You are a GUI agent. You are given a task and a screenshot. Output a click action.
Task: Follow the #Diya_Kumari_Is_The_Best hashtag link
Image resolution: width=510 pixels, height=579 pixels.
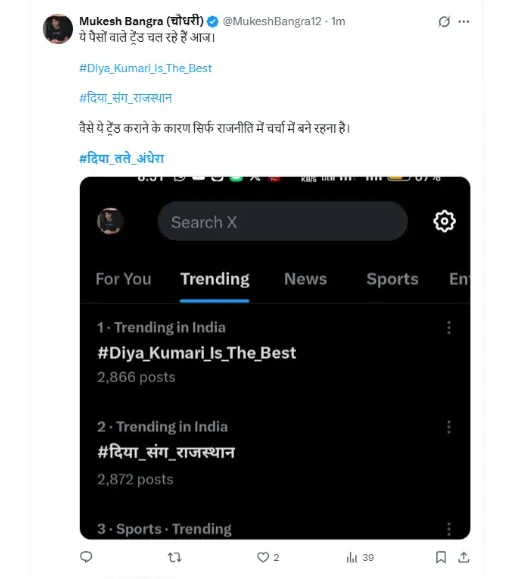pyautogui.click(x=146, y=68)
